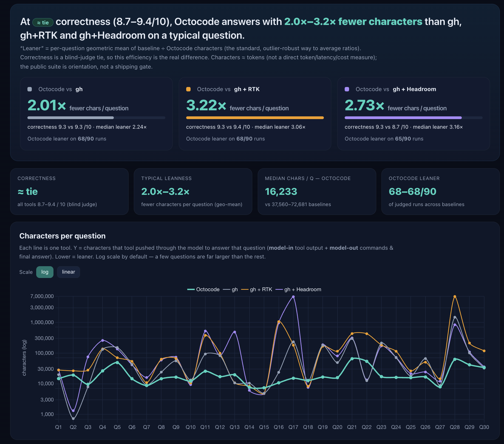Click the Octocode point at Q5
Viewport: 504px width, 444px height.
(x=117, y=362)
